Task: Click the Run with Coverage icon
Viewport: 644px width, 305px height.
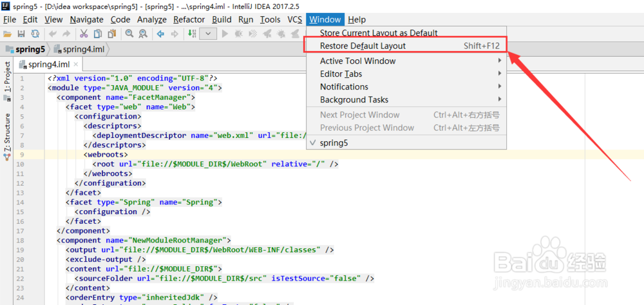Action: [253, 34]
